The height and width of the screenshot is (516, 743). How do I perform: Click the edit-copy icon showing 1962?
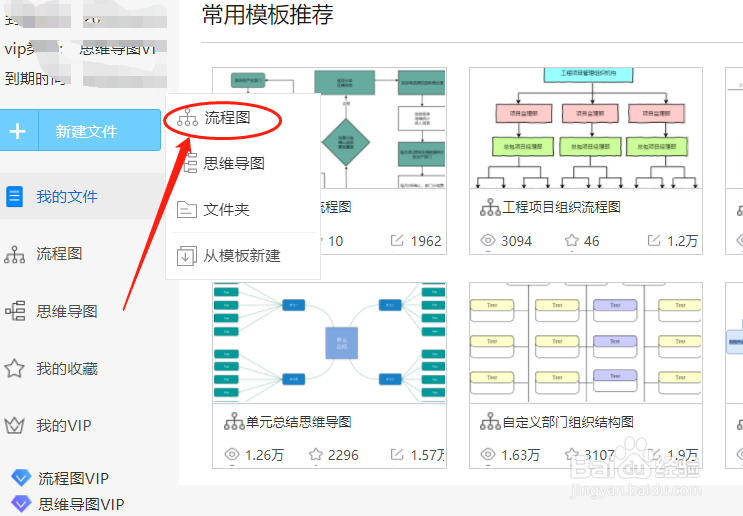click(397, 240)
